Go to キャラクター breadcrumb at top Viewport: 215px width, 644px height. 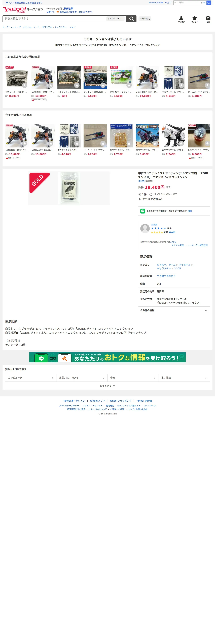click(61, 27)
